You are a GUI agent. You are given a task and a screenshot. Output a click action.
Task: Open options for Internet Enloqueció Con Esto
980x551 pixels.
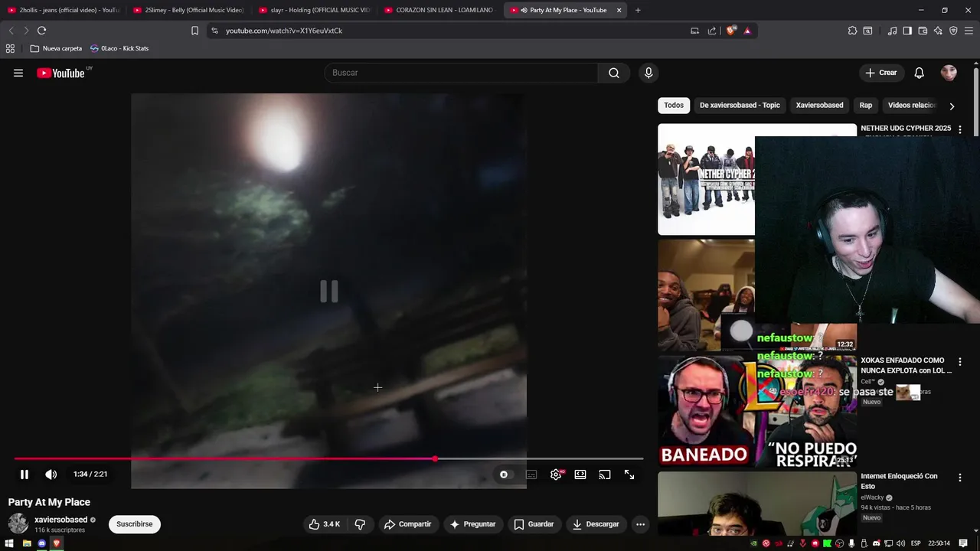pyautogui.click(x=960, y=478)
